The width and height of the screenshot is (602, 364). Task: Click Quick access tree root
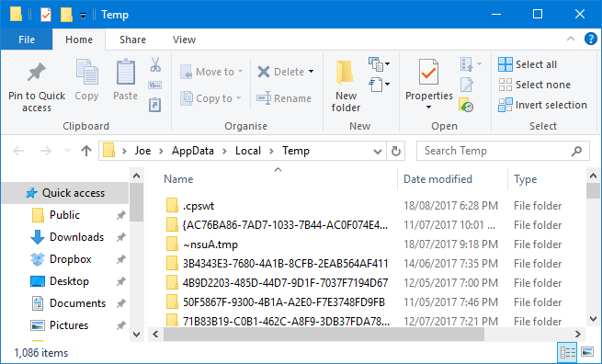pos(65,193)
